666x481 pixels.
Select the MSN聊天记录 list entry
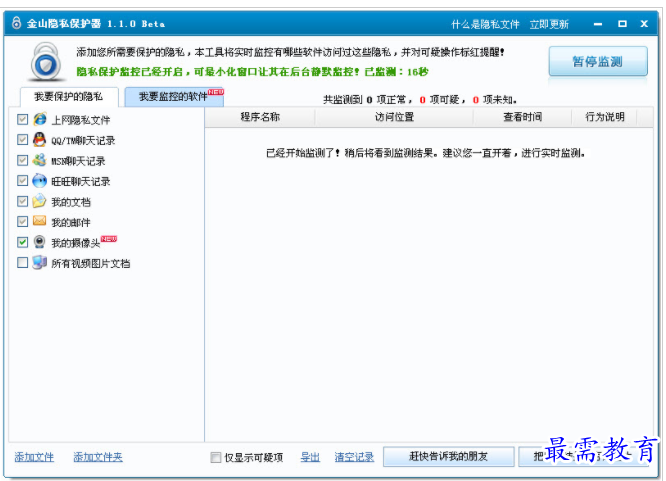[78, 161]
